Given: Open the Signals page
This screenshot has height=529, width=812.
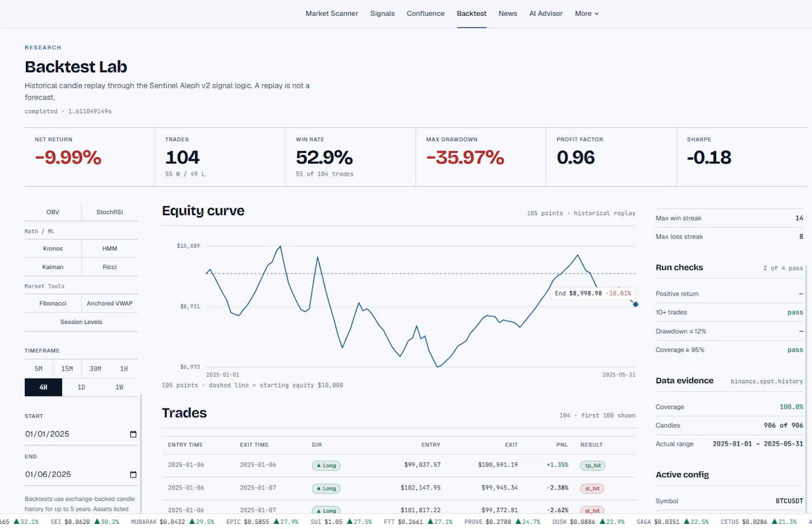Looking at the screenshot, I should pyautogui.click(x=382, y=14).
